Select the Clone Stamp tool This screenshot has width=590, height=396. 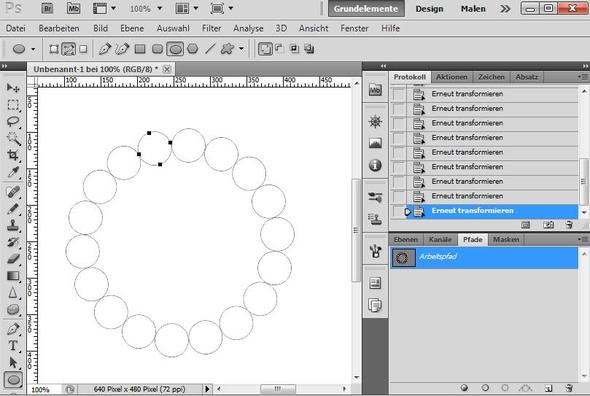[x=13, y=225]
